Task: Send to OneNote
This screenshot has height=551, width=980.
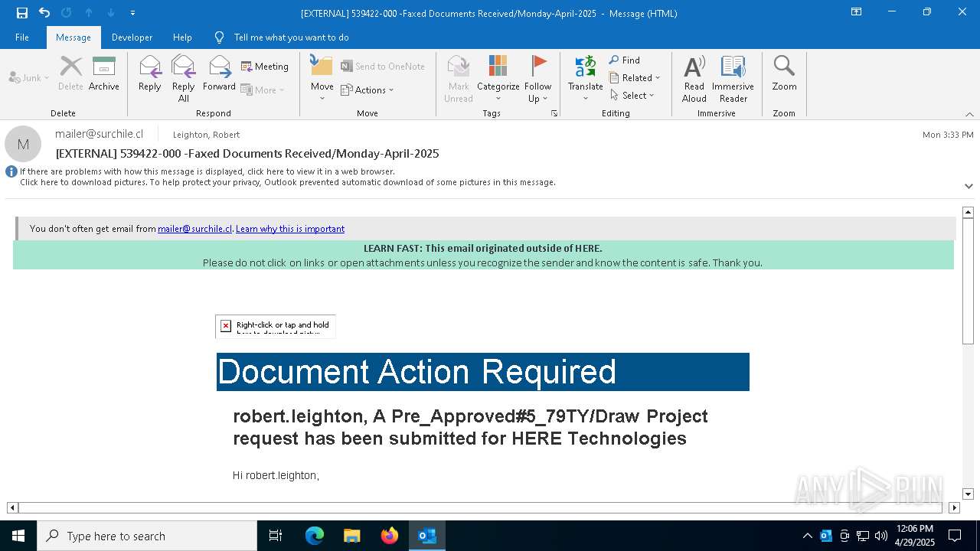Action: (383, 67)
